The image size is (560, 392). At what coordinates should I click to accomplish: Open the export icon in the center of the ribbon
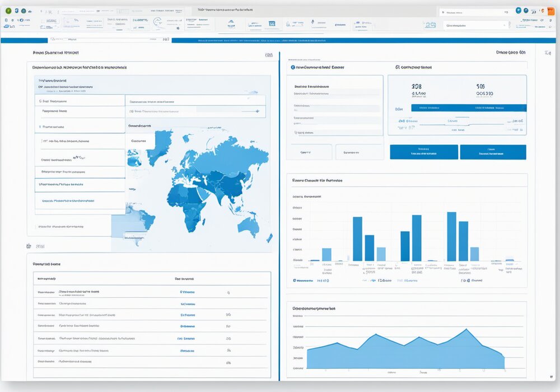click(273, 24)
